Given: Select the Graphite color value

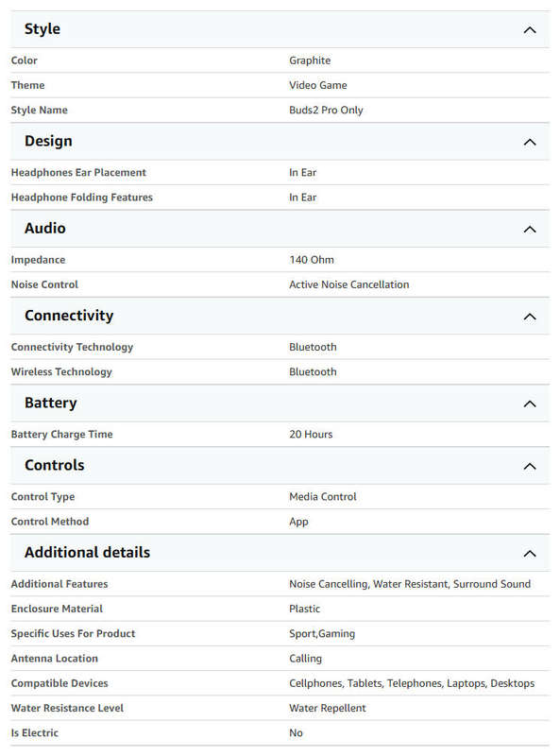Looking at the screenshot, I should [310, 60].
